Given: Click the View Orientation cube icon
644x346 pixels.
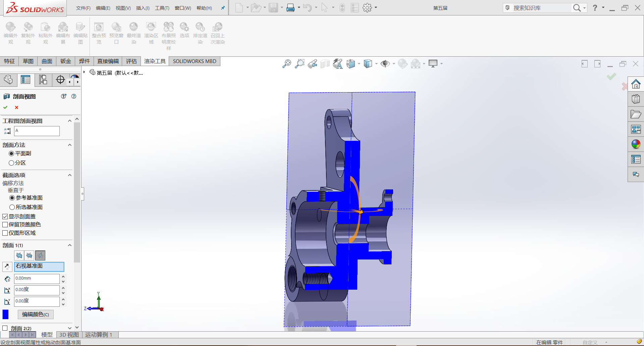Looking at the screenshot, I should pos(351,63).
